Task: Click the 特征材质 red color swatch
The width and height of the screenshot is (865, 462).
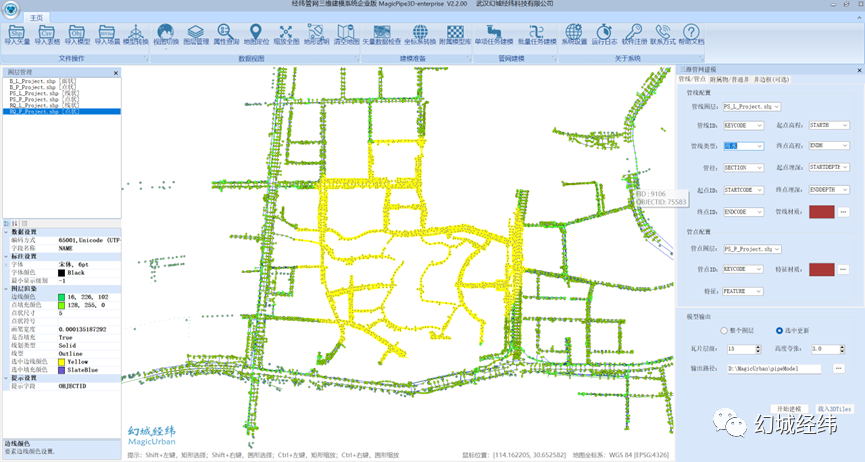Action: [x=821, y=269]
